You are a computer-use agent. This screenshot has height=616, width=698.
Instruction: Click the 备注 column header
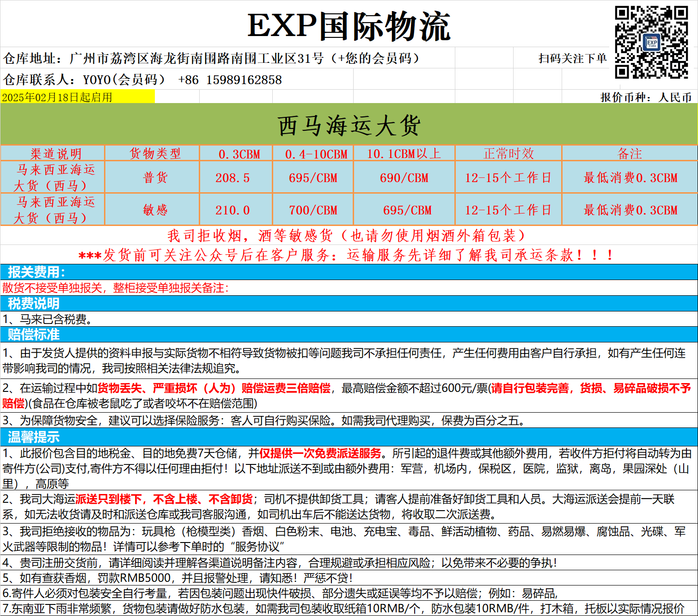630,153
